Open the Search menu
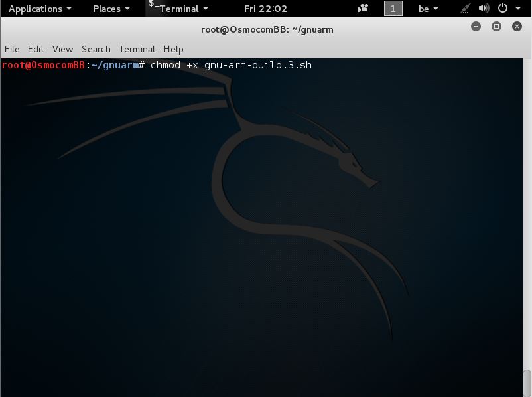Image resolution: width=532 pixels, height=397 pixels. (96, 49)
